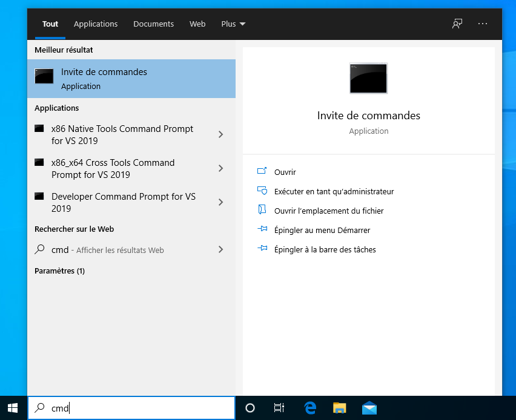Screen dimensions: 516x420
Task: Open the three-dots options menu
Action: coord(483,24)
